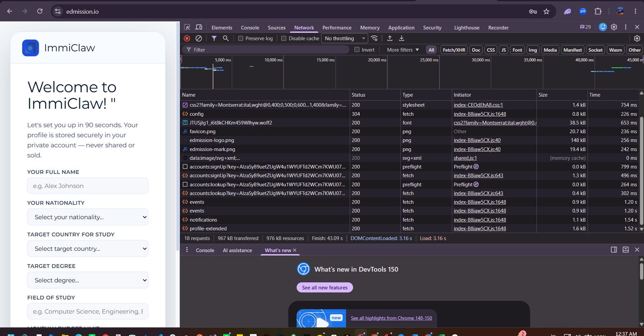644x336 pixels.
Task: Switch to AI assistance drawer tab
Action: click(237, 250)
